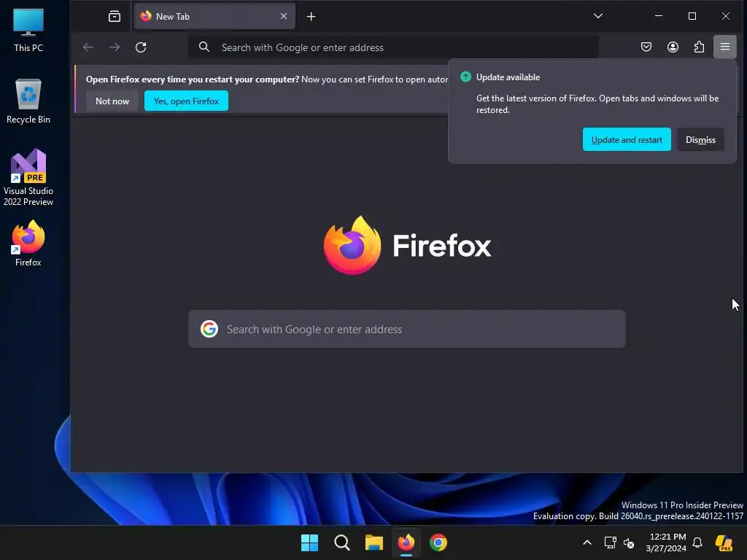Open Windows taskbar Search

[x=341, y=542]
